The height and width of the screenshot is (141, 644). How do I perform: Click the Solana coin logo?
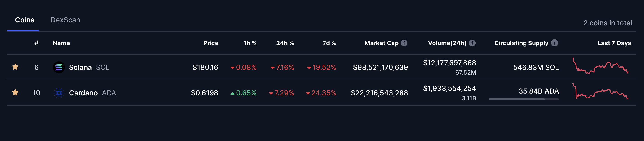coord(59,67)
